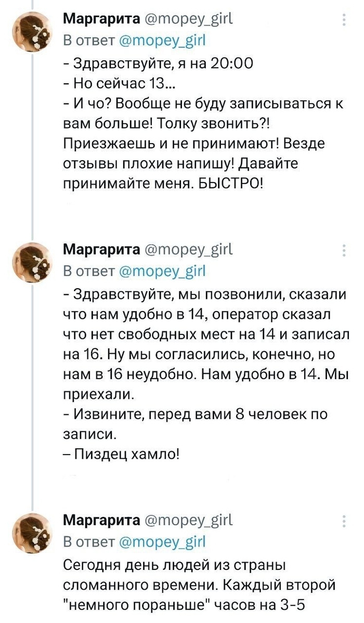The image size is (364, 623).
Task: Show more options for the "Сегодня день людей" tweet
Action: pyautogui.click(x=344, y=521)
